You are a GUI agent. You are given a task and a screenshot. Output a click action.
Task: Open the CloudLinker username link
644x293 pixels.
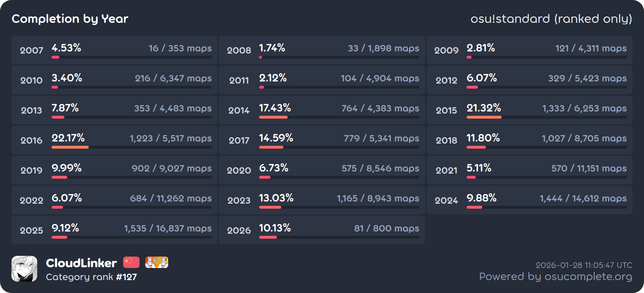(x=81, y=263)
